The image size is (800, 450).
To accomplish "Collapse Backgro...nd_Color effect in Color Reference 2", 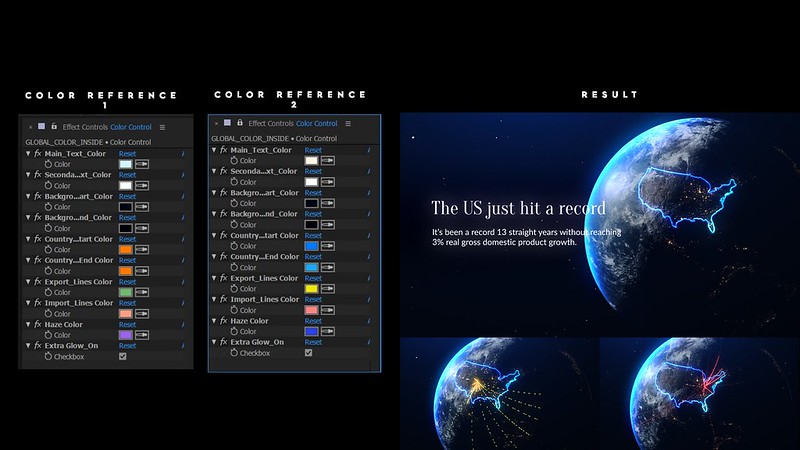I will (214, 214).
